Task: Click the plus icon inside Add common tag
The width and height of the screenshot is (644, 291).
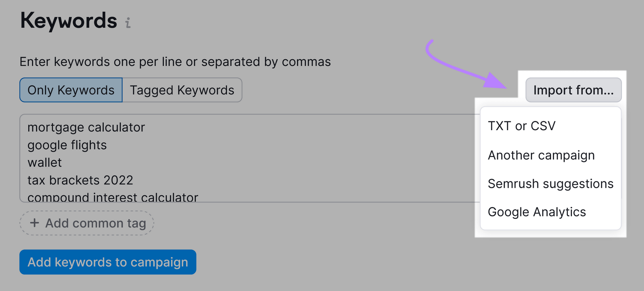Action: [35, 223]
